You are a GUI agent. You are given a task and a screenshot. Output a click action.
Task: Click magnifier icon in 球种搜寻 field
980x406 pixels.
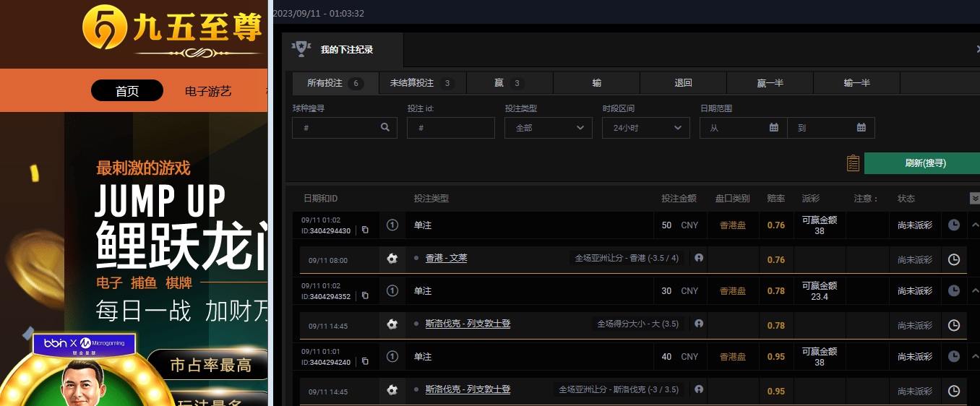(385, 128)
